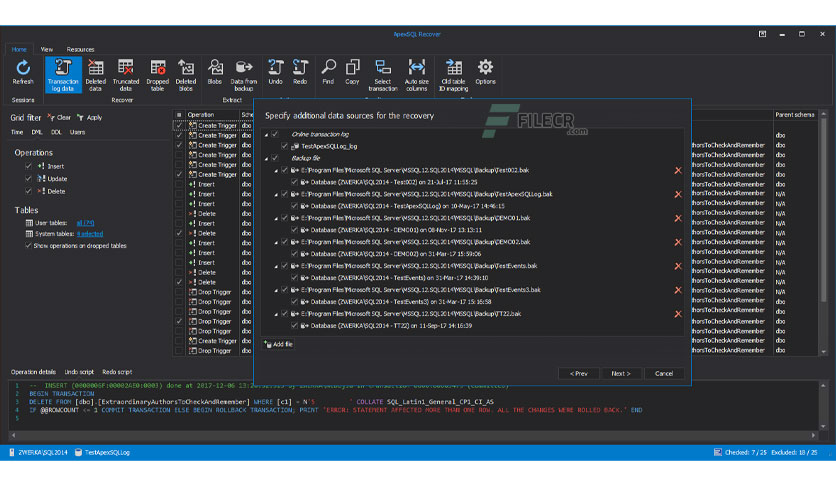This screenshot has height=484, width=836.
Task: Select the DML grid filter tab
Action: [x=37, y=132]
